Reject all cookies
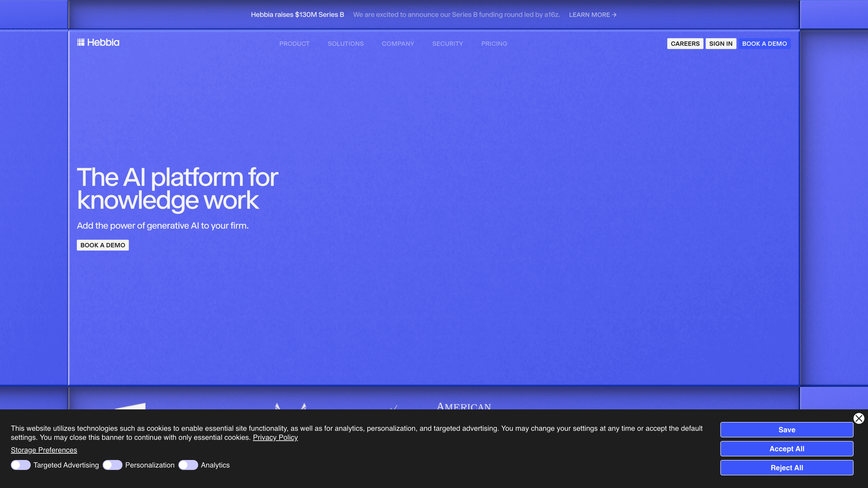 pos(786,468)
